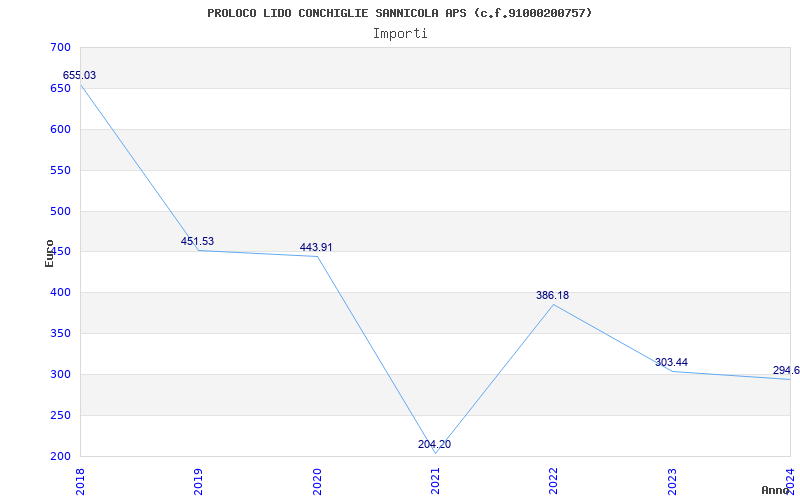Click the 450 y-axis tick label
The height and width of the screenshot is (500, 800).
pos(60,252)
